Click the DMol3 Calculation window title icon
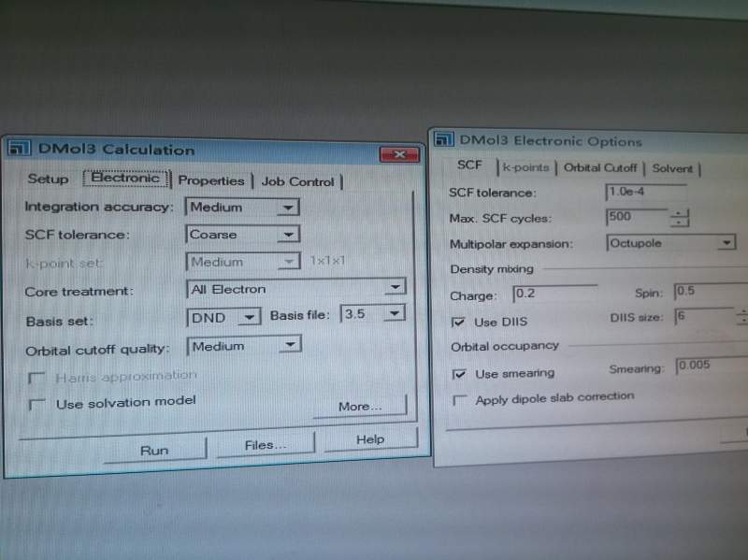Viewport: 748px width, 560px height. point(19,148)
